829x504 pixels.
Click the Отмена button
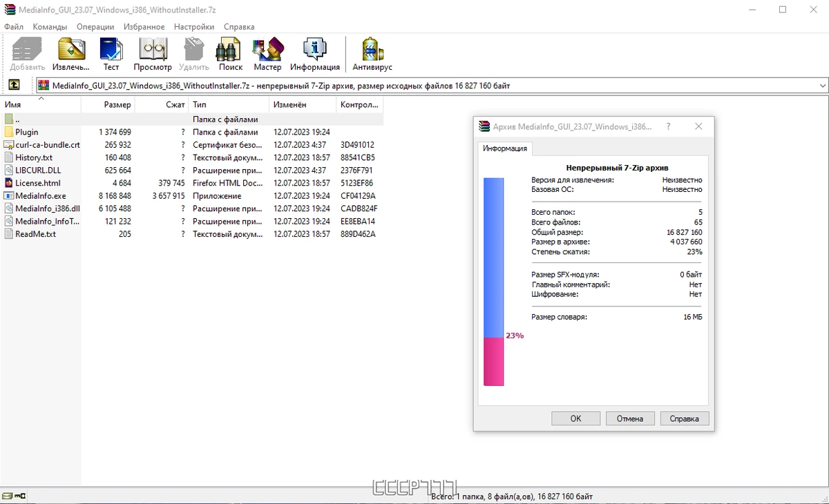pyautogui.click(x=630, y=418)
